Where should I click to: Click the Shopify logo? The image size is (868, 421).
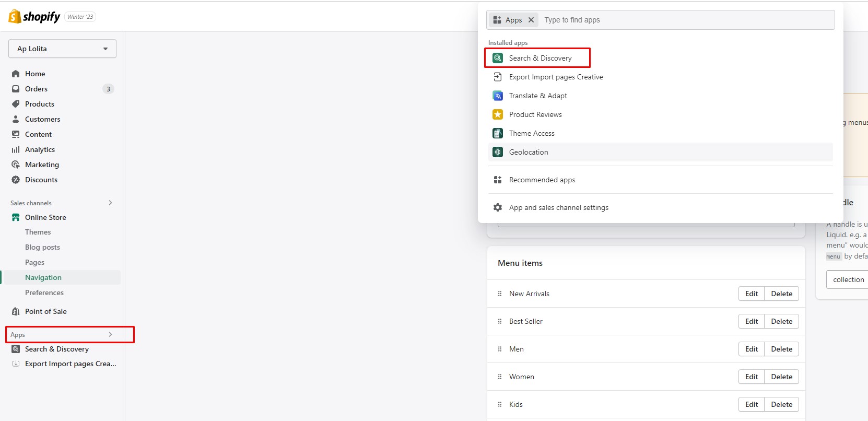pos(34,17)
